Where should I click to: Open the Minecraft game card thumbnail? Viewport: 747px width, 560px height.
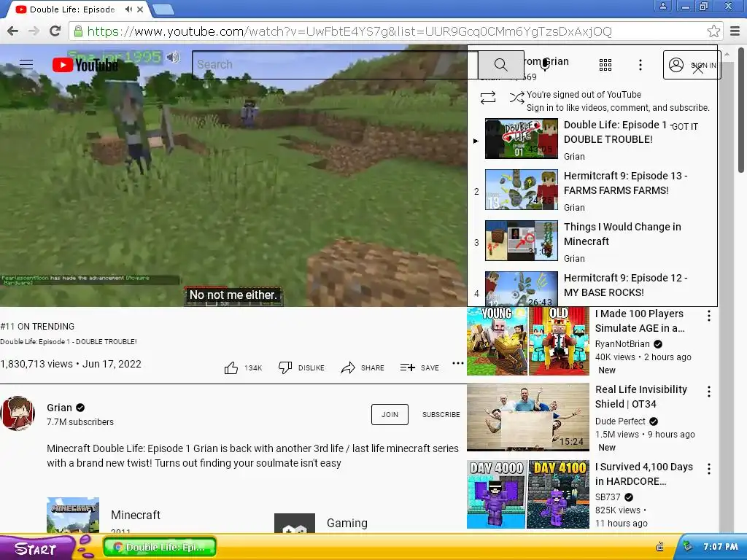(x=73, y=515)
